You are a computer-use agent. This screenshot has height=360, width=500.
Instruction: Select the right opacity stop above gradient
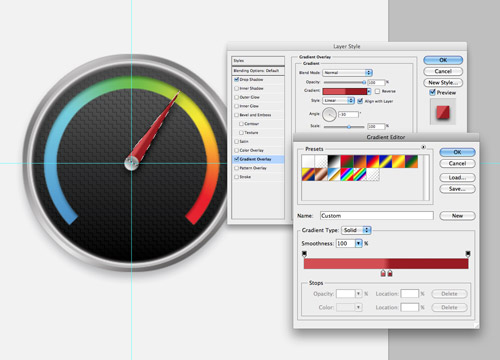[468, 254]
